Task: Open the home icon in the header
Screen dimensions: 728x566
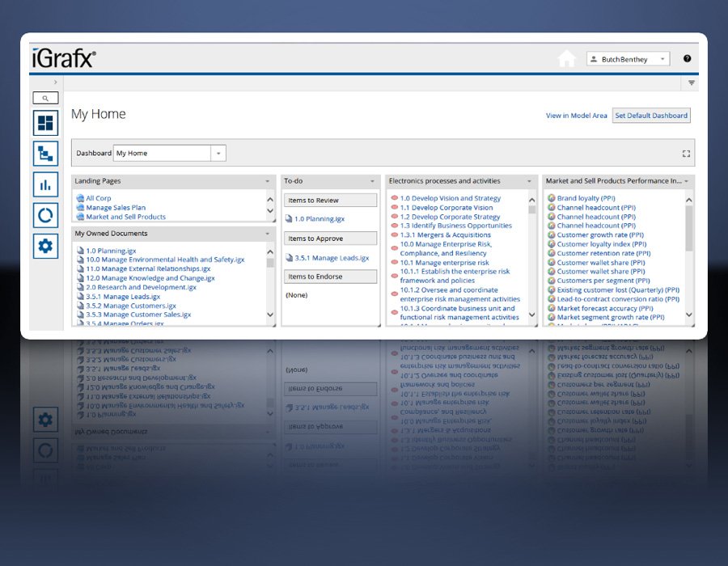Action: point(566,59)
